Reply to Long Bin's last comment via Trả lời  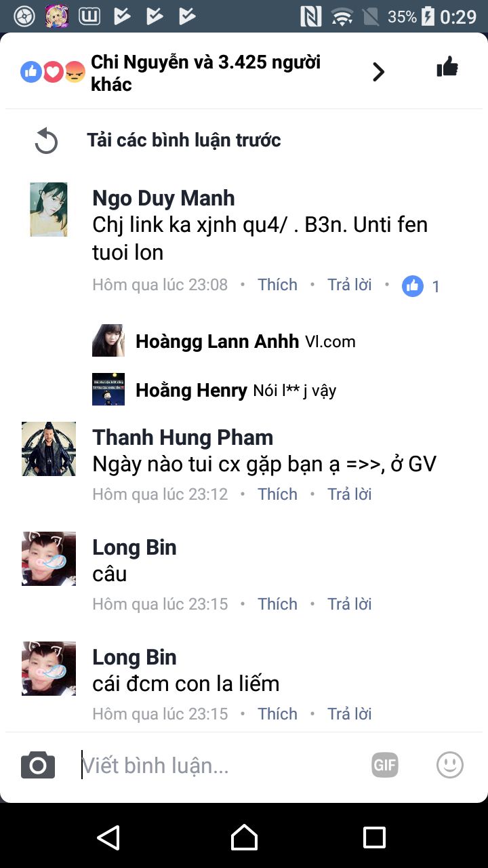pos(350,714)
